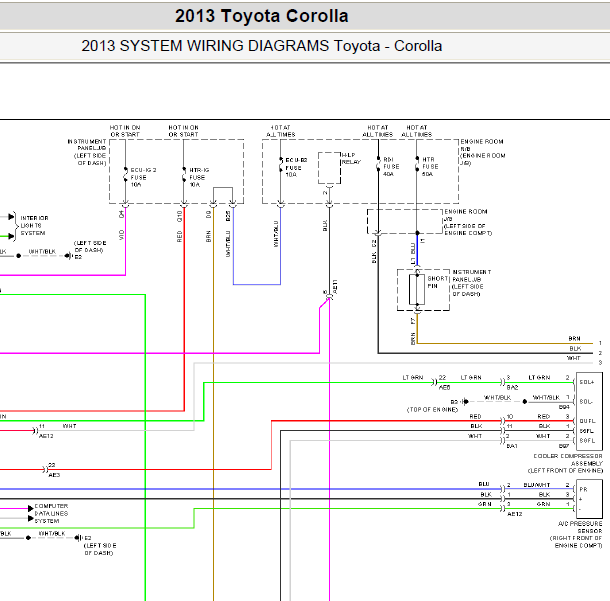The height and width of the screenshot is (601, 610).
Task: Click the ECU-B2 fuse 10A label
Action: pyautogui.click(x=296, y=168)
